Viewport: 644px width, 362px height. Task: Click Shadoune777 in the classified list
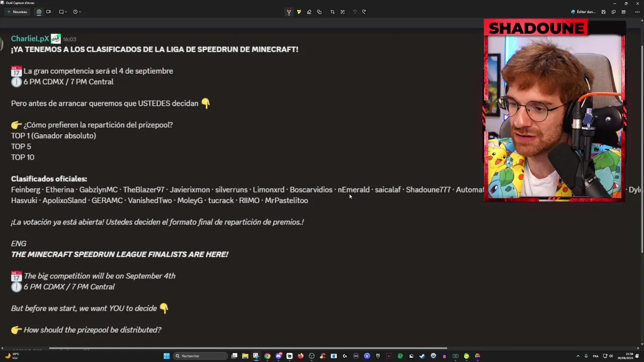pyautogui.click(x=428, y=190)
